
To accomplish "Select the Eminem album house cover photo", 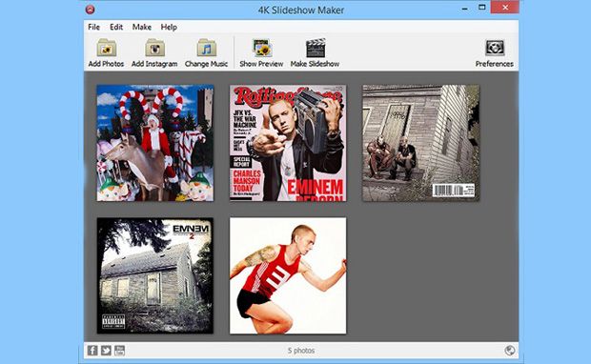I will 155,275.
